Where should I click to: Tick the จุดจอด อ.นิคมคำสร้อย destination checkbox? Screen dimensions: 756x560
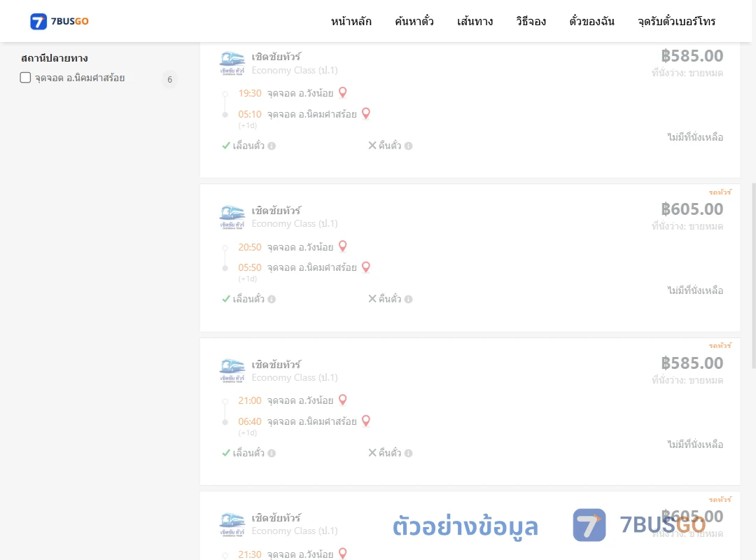point(25,78)
